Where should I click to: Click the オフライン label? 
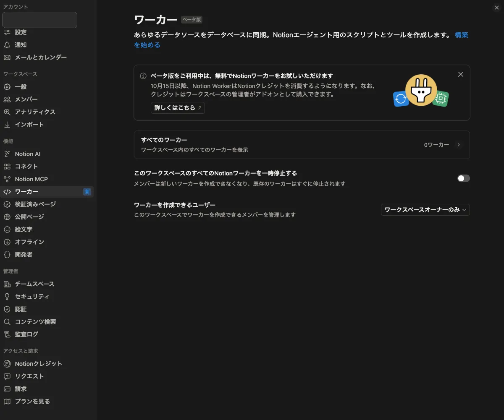point(29,242)
